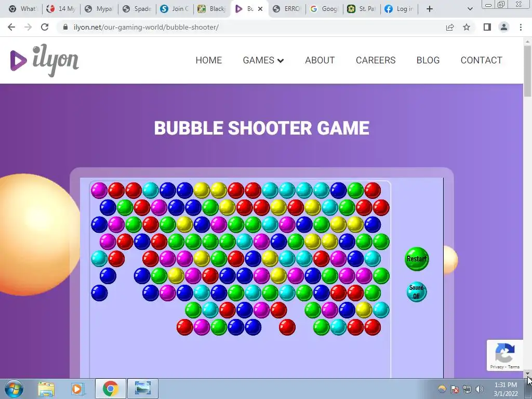Open the reCAPTCHA Privacy link
Viewport: 532px width, 399px height.
point(497,367)
